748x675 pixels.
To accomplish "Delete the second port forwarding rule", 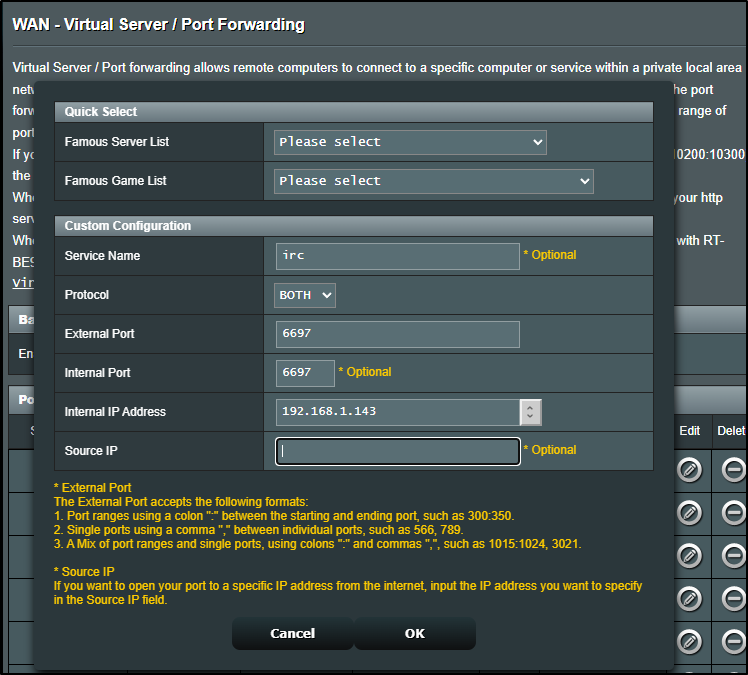I will 733,513.
